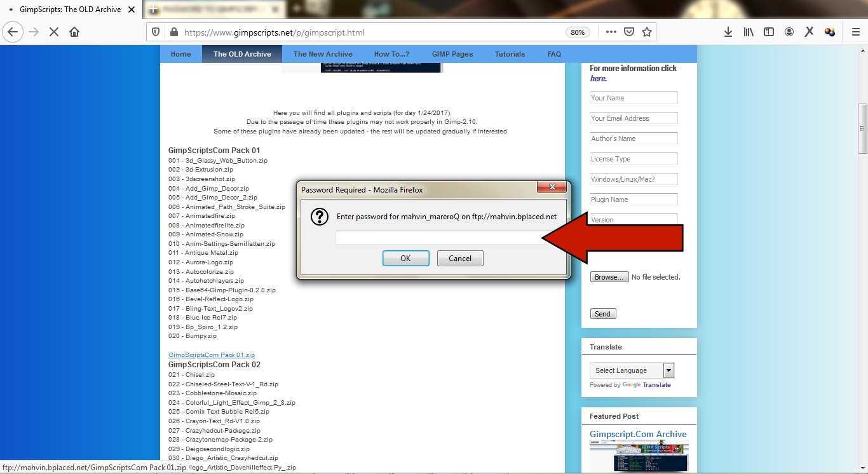868x474 pixels.
Task: Bookmark this page with the star
Action: click(647, 32)
